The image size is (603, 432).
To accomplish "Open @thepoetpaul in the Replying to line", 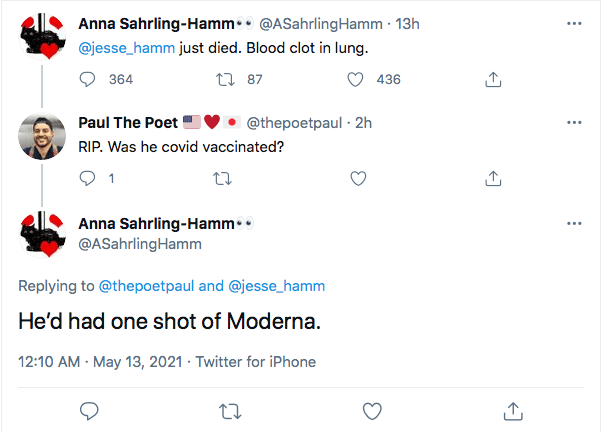I will [146, 286].
